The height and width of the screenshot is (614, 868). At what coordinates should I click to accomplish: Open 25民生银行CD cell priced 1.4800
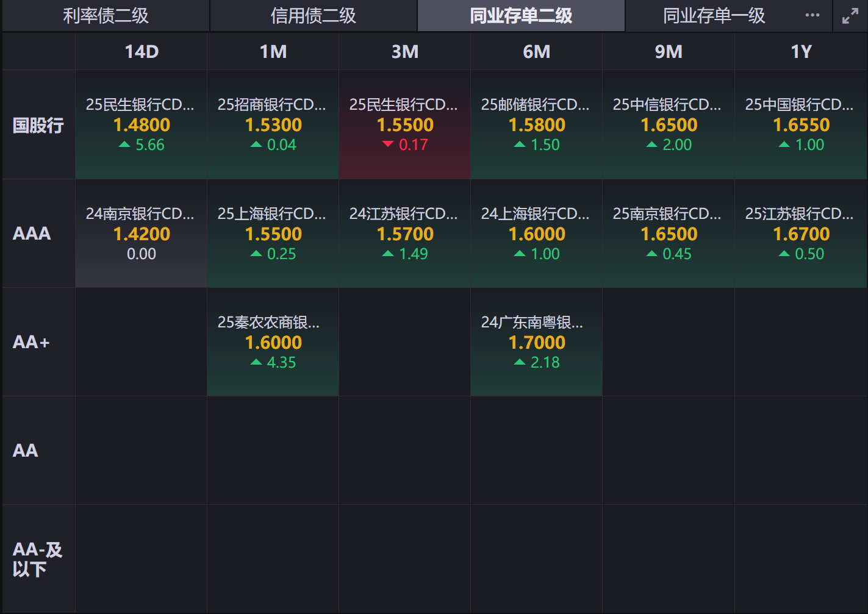pyautogui.click(x=142, y=125)
